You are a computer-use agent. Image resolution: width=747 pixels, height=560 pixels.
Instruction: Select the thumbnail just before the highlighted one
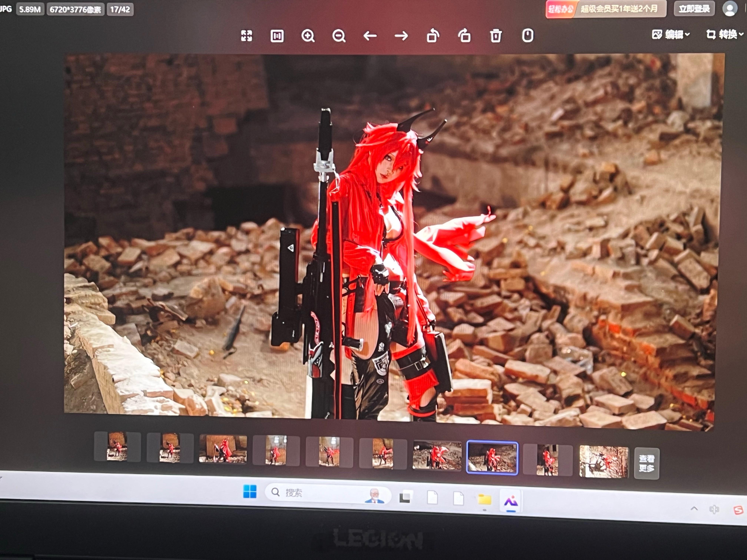(437, 455)
